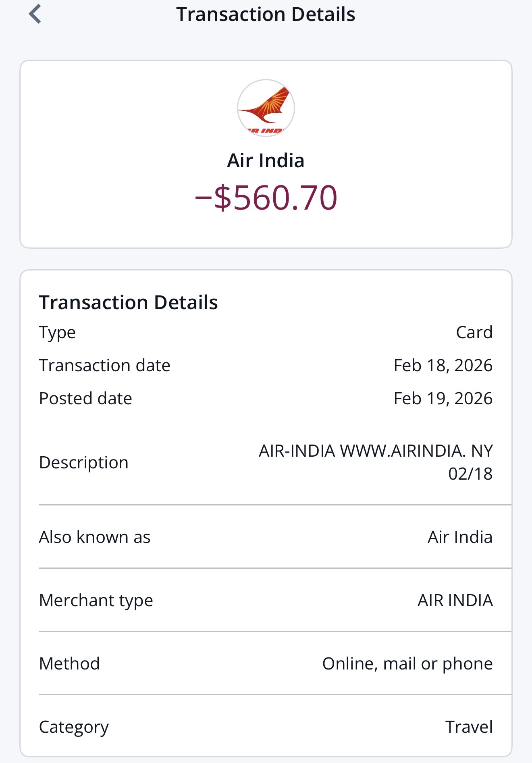Click the Transaction Details page title

[x=266, y=15]
